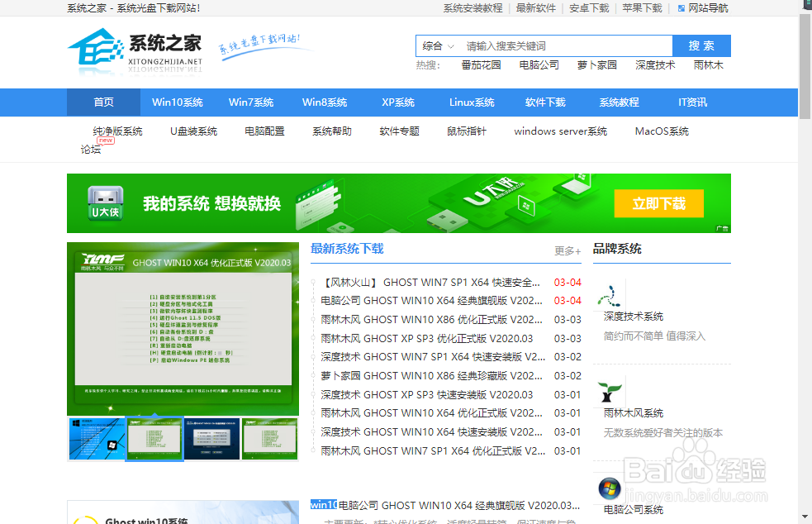
Task: Open the 软件专题 submenu link
Action: [x=399, y=131]
